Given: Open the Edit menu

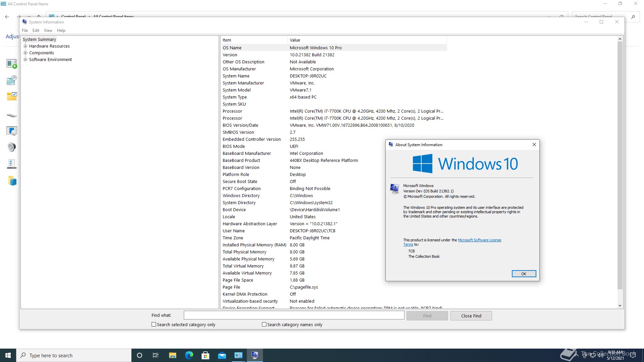Looking at the screenshot, I should [x=36, y=31].
